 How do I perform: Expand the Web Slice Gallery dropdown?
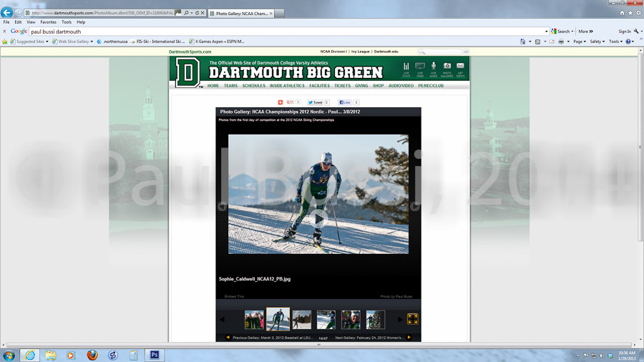[x=92, y=41]
